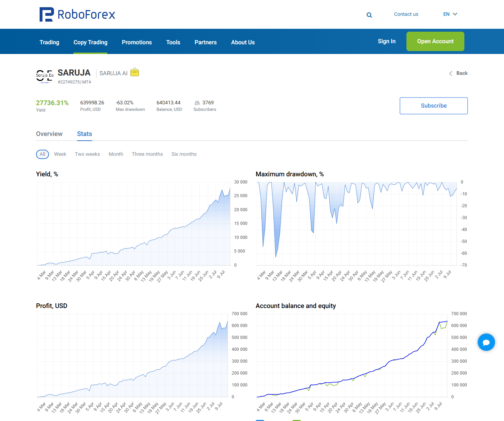The image size is (504, 421).
Task: Click the Yield, % chart heading
Action: pos(47,174)
